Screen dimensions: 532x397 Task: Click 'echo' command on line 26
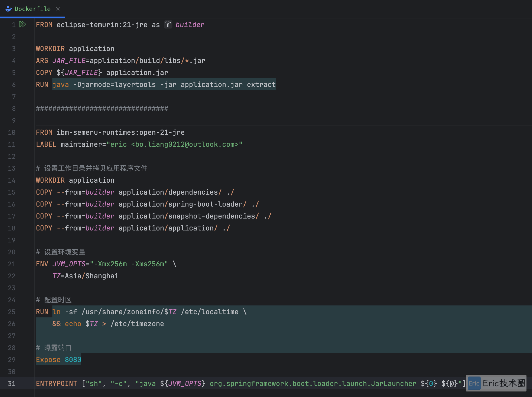[x=73, y=324]
